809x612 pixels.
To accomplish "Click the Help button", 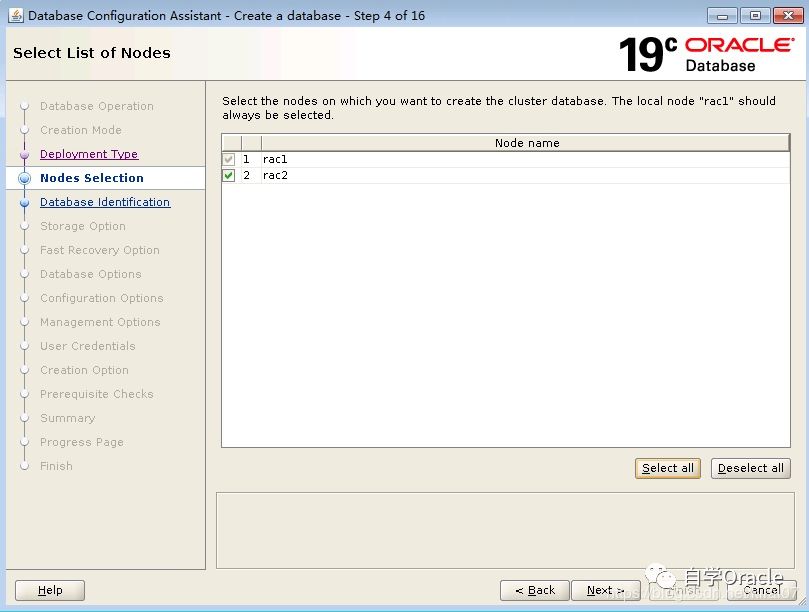I will pyautogui.click(x=50, y=590).
